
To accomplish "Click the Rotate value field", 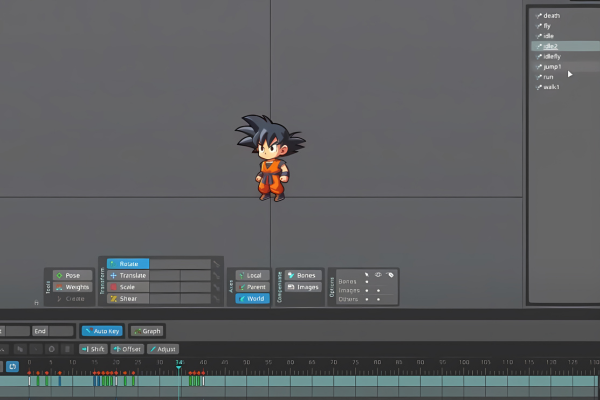I will click(180, 264).
